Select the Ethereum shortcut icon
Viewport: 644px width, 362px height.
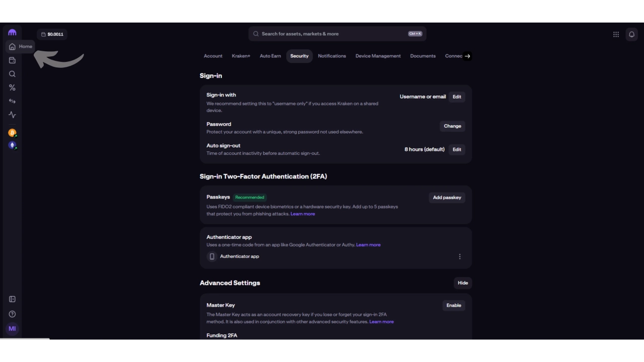[12, 145]
